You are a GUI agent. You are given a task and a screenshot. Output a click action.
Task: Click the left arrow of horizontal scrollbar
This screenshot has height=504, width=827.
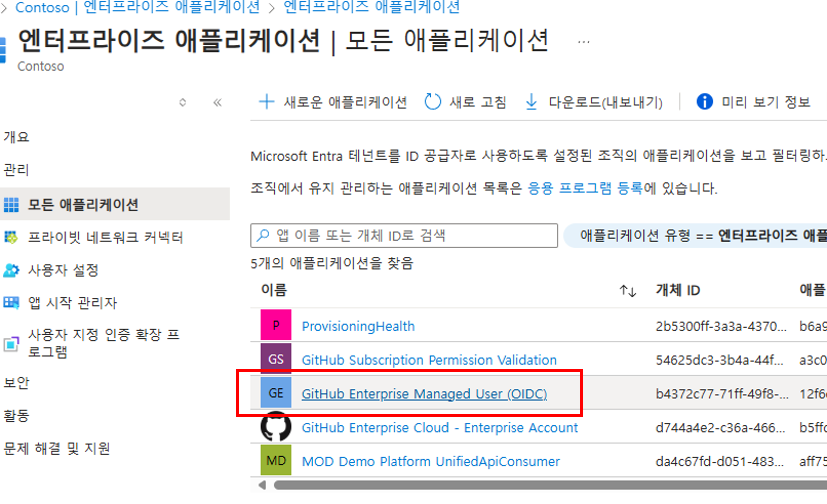[x=262, y=485]
